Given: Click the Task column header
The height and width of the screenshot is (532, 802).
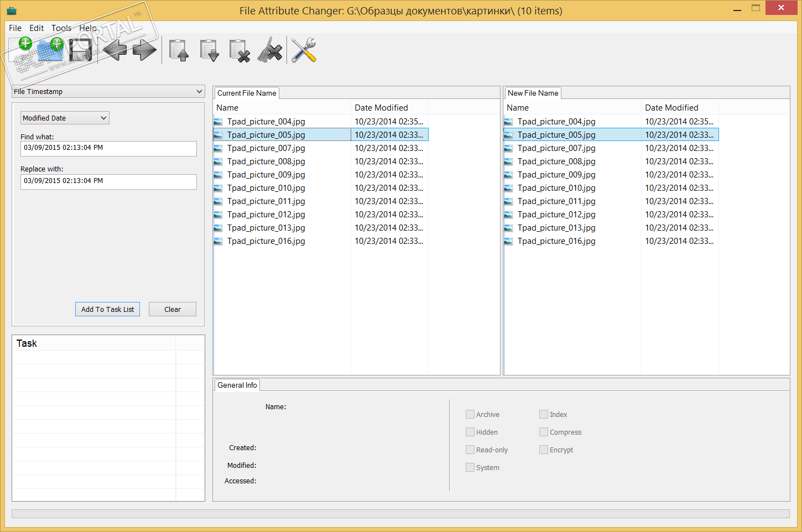Looking at the screenshot, I should [94, 343].
